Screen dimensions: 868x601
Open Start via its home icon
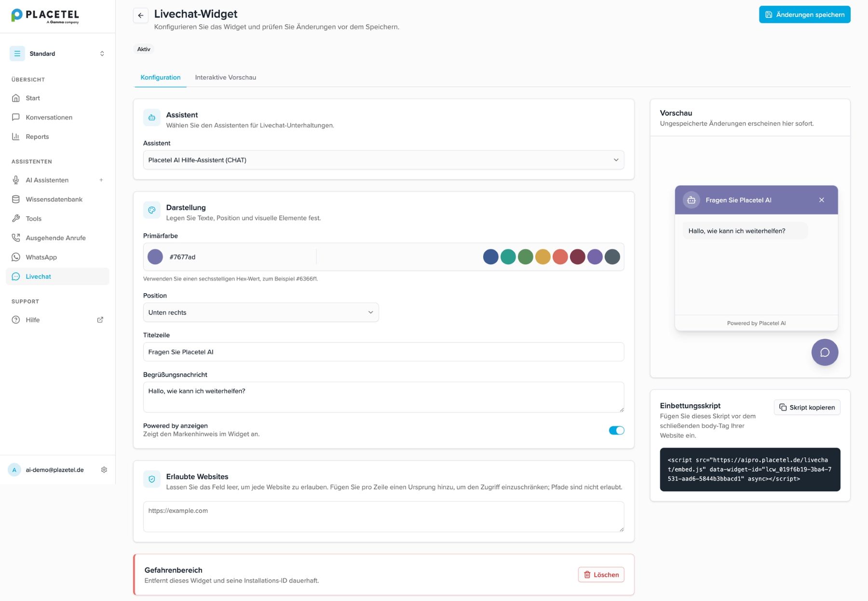[x=16, y=98]
